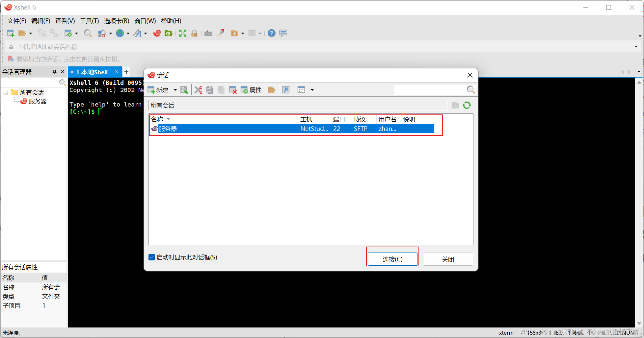Viewport: 644px width, 338px height.
Task: Sort by 用户名 column header
Action: (389, 119)
